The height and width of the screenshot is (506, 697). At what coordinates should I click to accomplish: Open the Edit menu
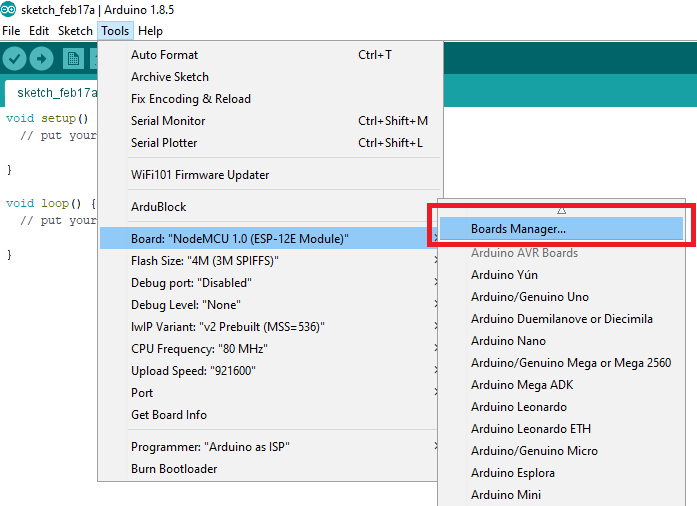(39, 31)
